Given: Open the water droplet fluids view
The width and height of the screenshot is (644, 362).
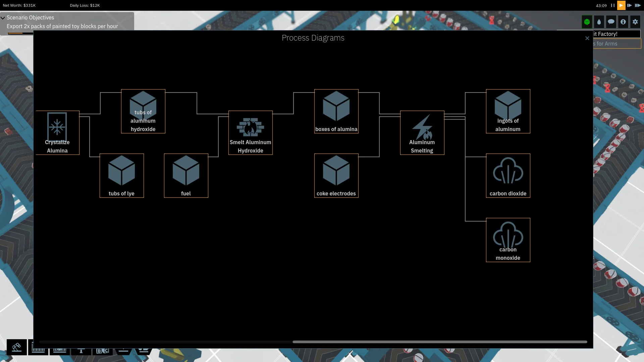Looking at the screenshot, I should pyautogui.click(x=599, y=22).
